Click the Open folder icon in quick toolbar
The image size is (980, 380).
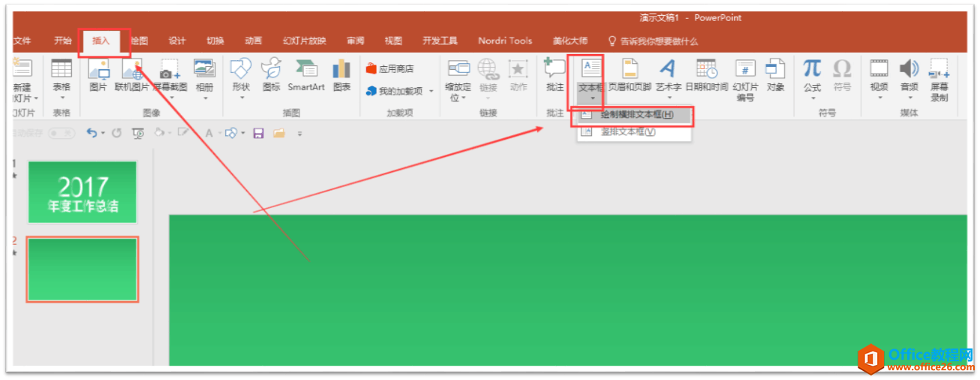[x=279, y=133]
